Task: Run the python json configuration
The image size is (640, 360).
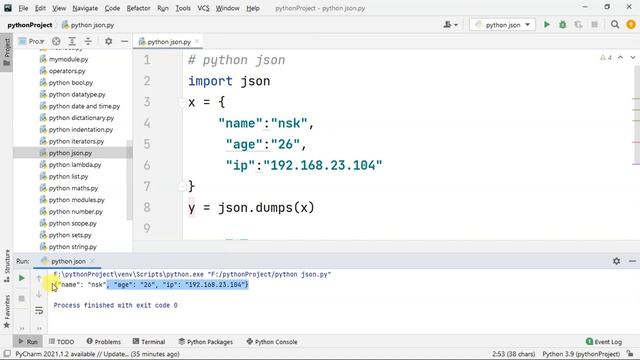Action: click(547, 25)
